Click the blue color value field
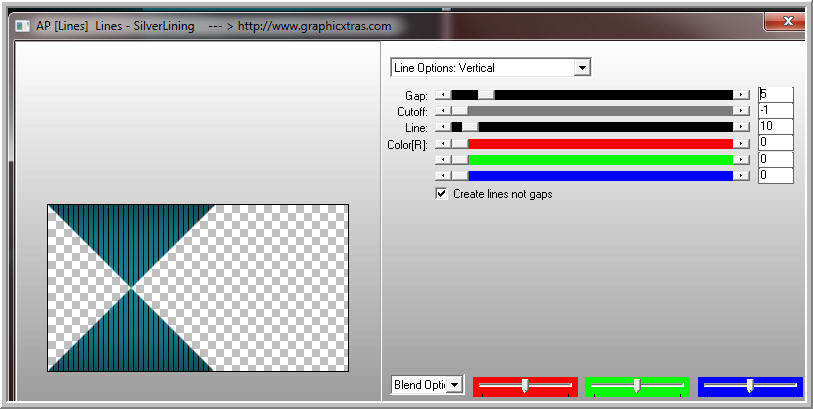 click(x=775, y=175)
